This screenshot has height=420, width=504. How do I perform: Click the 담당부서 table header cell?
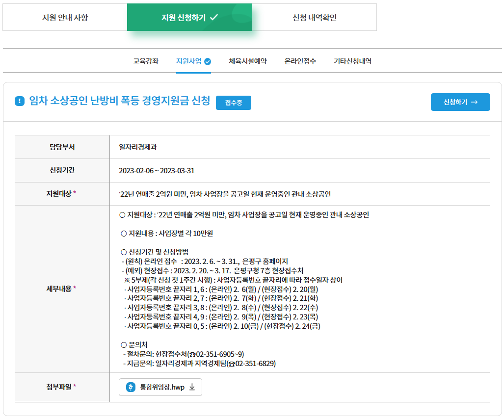[x=62, y=147]
